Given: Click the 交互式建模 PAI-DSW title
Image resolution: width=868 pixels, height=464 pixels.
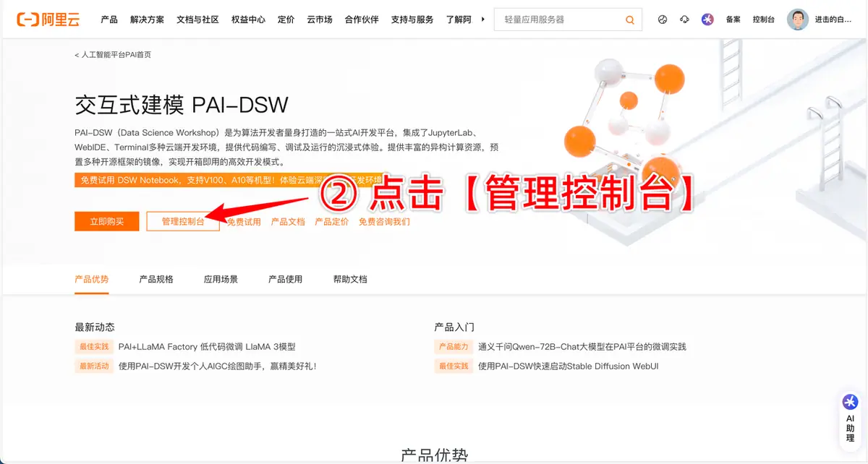Looking at the screenshot, I should tap(182, 106).
